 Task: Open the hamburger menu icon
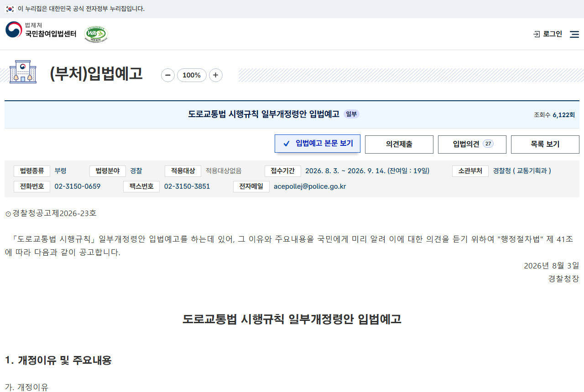[x=574, y=34]
